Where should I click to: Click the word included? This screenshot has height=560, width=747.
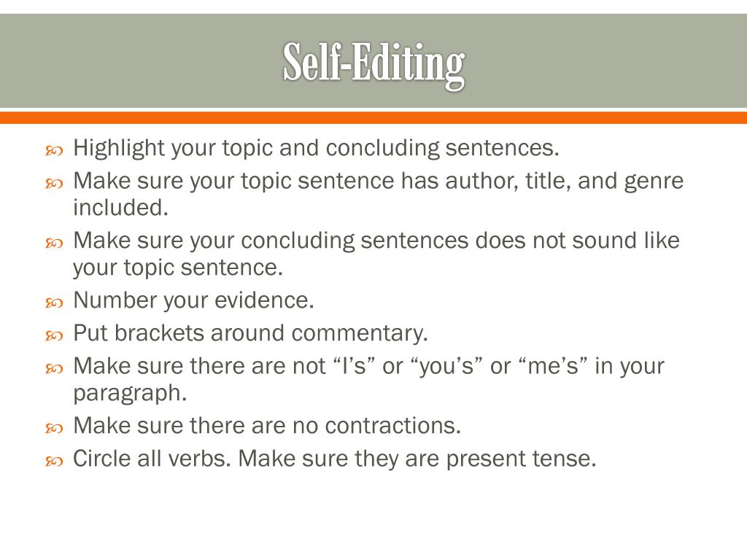click(x=120, y=208)
